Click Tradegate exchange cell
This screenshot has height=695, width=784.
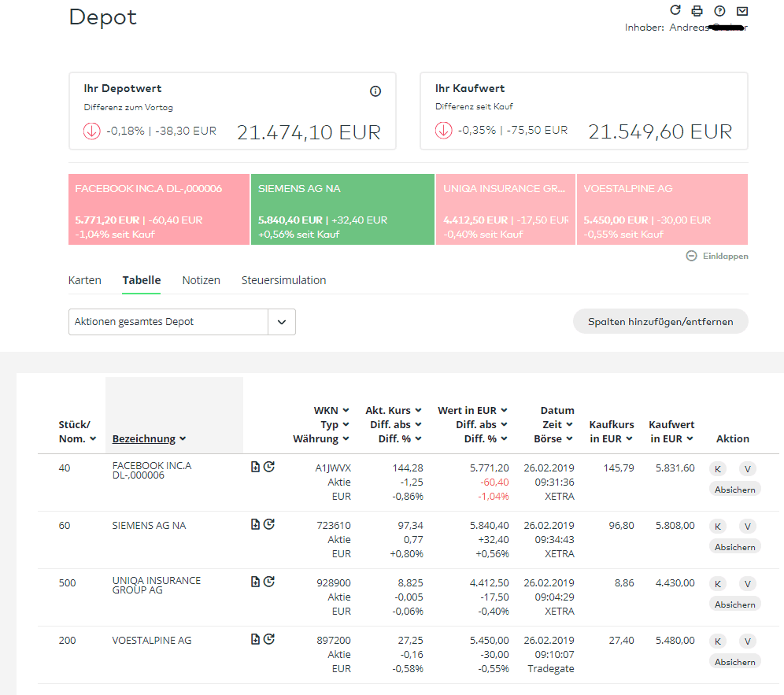(x=550, y=669)
